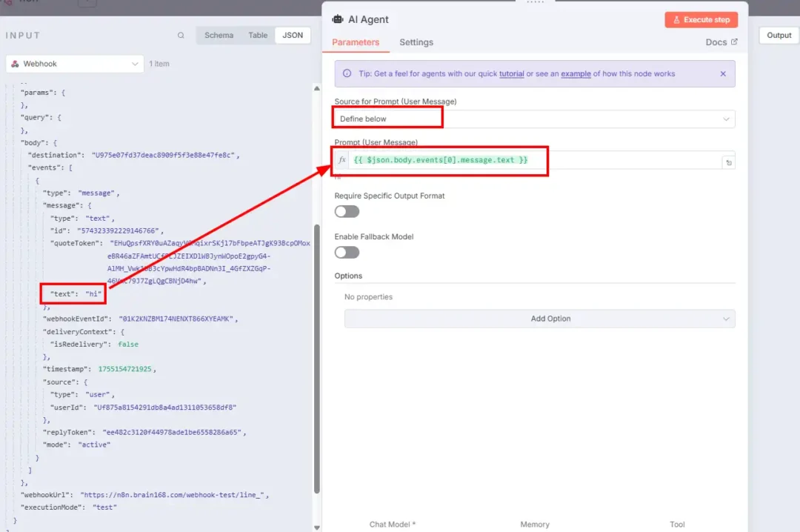
Task: Click the fx expression icon
Action: point(341,160)
